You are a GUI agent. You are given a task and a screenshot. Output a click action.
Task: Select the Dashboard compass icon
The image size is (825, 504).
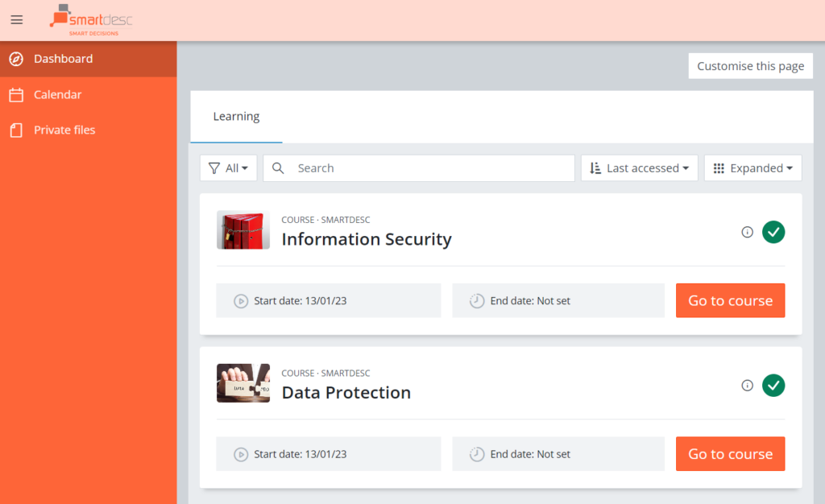(16, 58)
